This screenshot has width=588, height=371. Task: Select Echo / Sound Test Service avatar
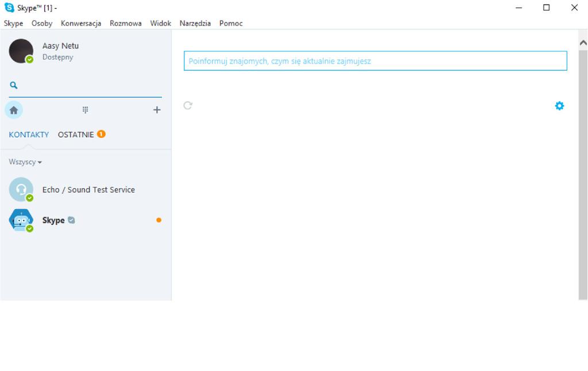click(x=21, y=190)
